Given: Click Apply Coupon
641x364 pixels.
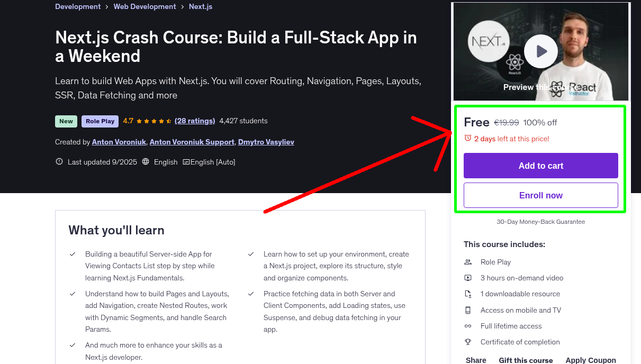Looking at the screenshot, I should click(x=591, y=360).
